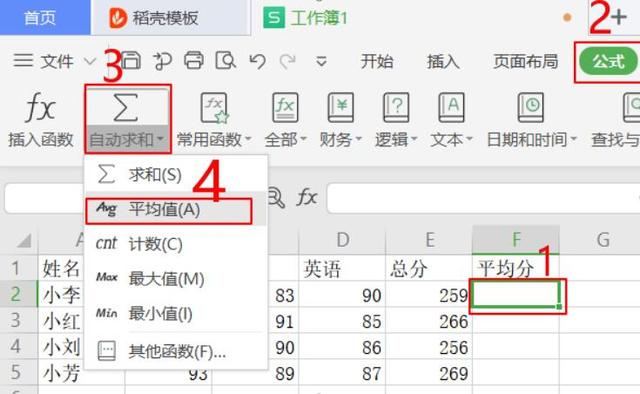640x394 pixels.
Task: Open the 日期和时间 clock book icon
Action: tap(531, 108)
